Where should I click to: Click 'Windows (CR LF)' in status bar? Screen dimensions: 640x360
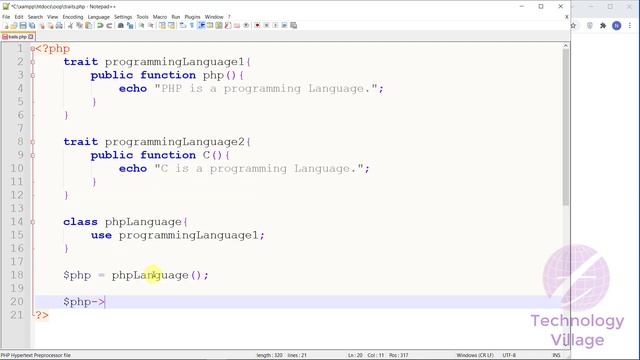[475, 355]
